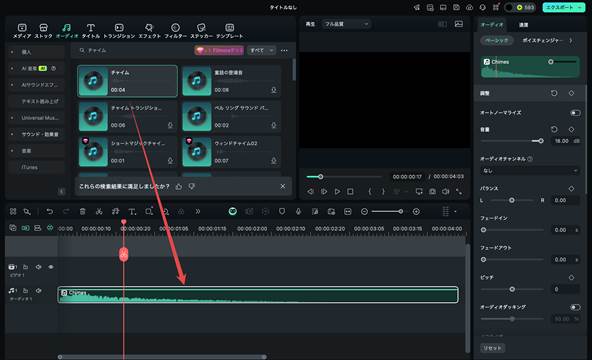
Task: Click the preview progress slider
Action: [344, 177]
